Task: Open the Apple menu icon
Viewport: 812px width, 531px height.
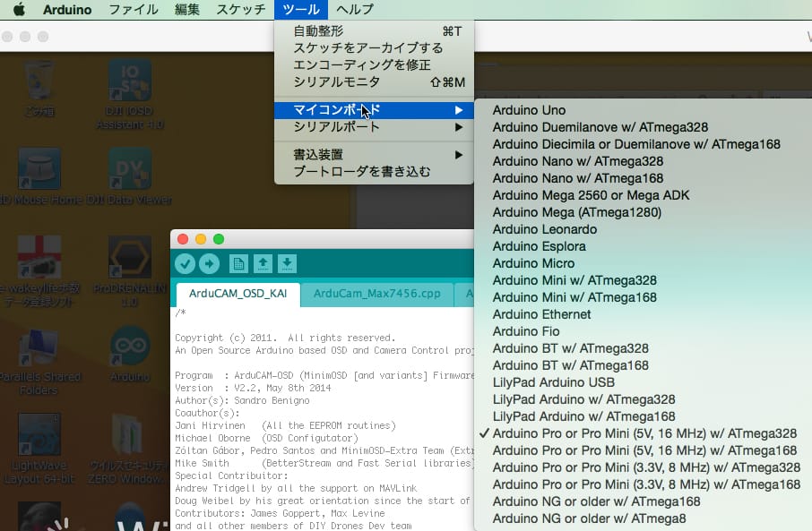Action: click(19, 10)
